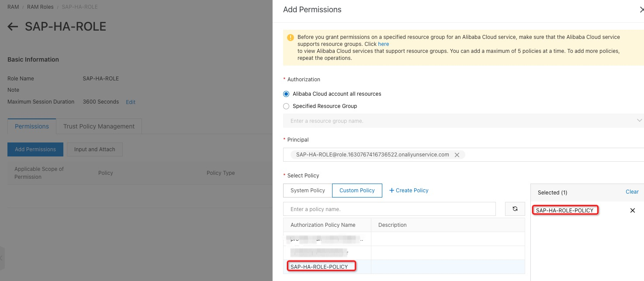Viewport: 644px width, 281px height.
Task: Select the Custom Policy tab
Action: 357,190
